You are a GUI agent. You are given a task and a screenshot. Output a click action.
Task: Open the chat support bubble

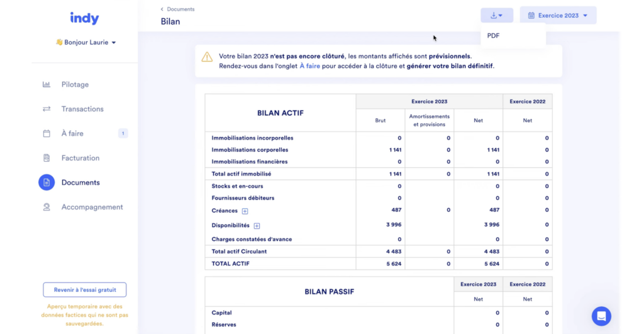click(601, 316)
